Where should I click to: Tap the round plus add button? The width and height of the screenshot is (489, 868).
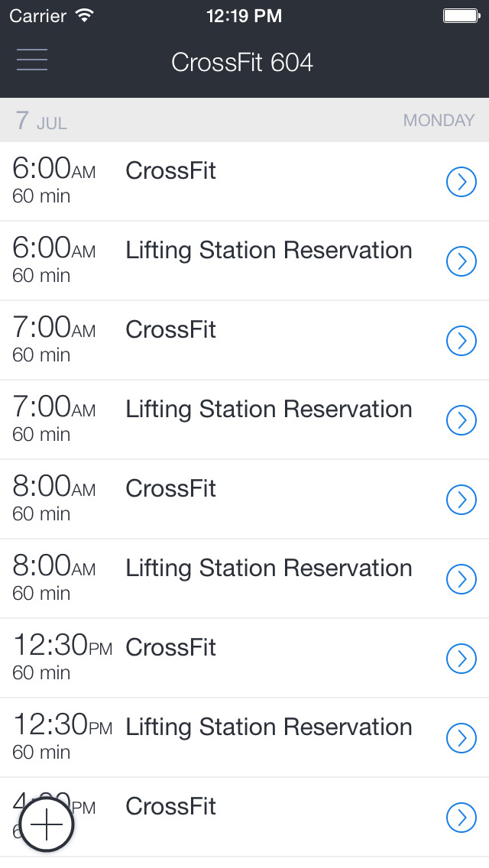point(47,825)
